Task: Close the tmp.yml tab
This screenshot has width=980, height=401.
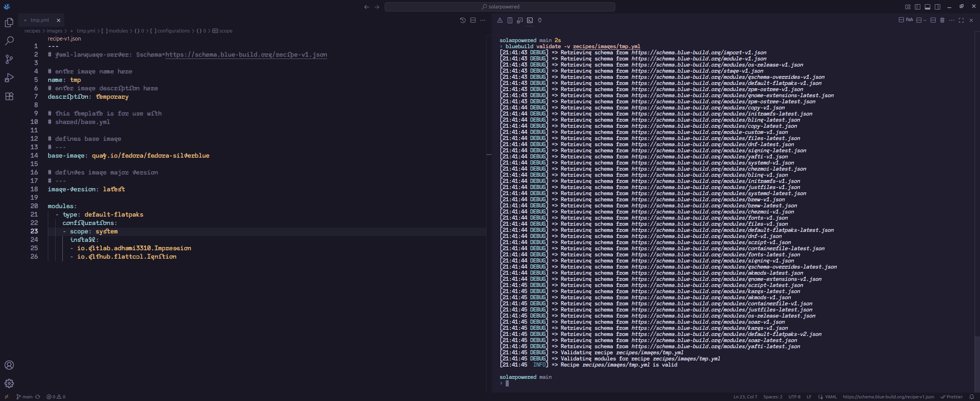Action: tap(59, 20)
